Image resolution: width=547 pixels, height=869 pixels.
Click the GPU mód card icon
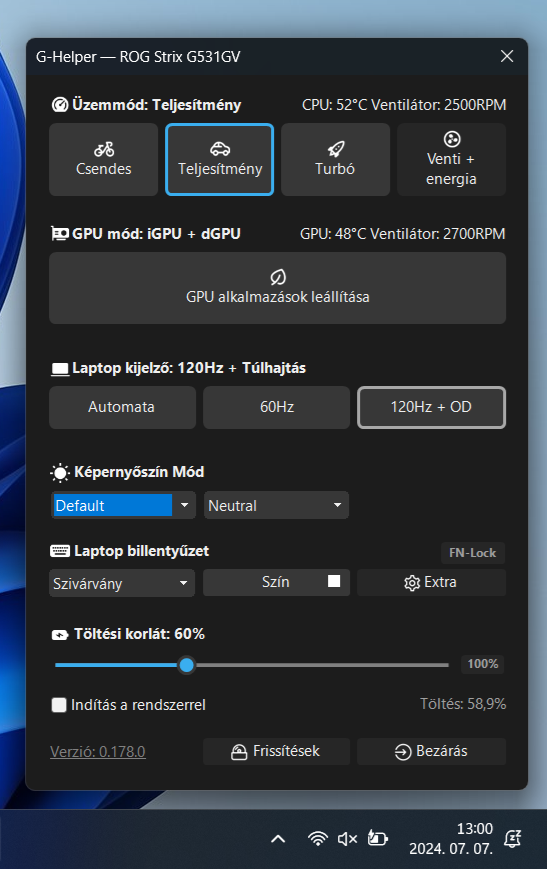pyautogui.click(x=59, y=234)
